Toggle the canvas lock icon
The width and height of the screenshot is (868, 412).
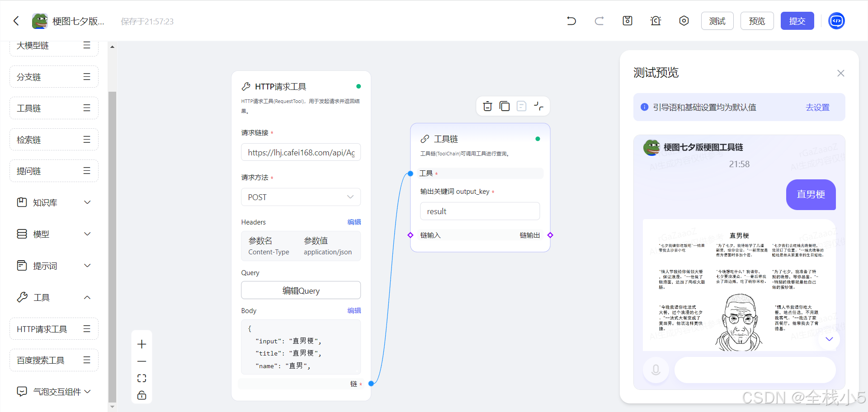[x=142, y=395]
